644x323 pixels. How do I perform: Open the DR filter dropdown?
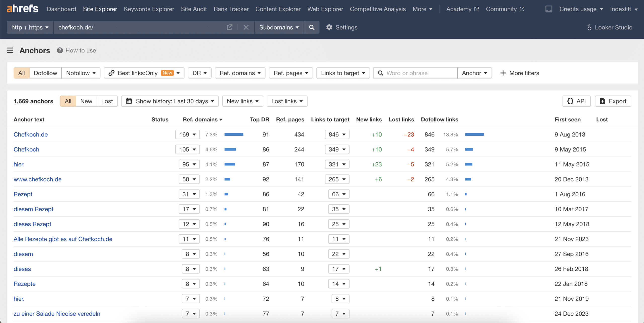coord(200,73)
